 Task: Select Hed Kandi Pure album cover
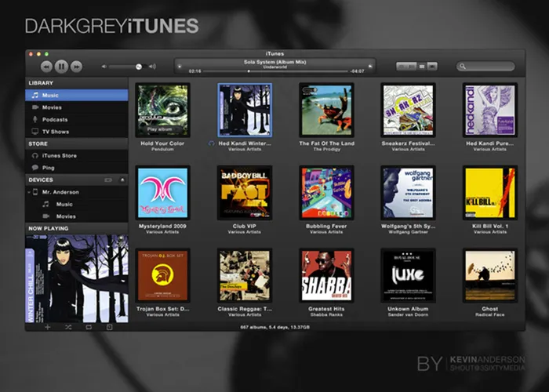click(490, 110)
